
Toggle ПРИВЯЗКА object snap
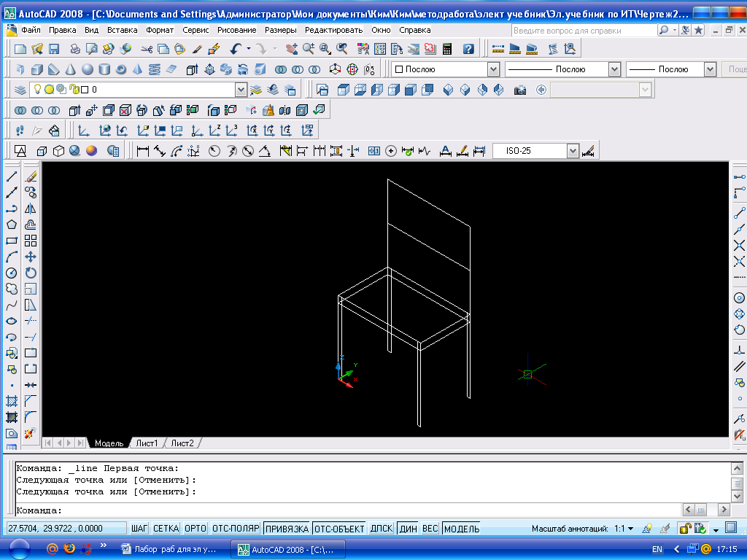[x=287, y=529]
